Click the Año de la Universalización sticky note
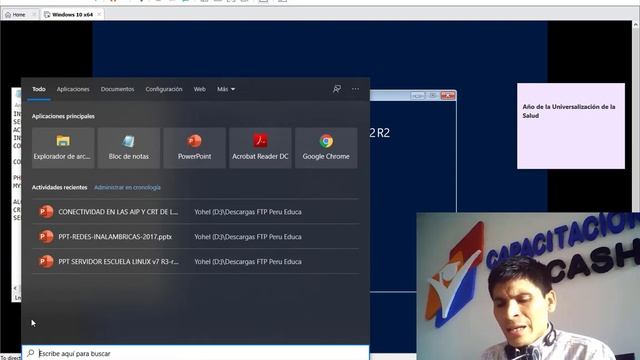This screenshot has height=360, width=640. 571,126
